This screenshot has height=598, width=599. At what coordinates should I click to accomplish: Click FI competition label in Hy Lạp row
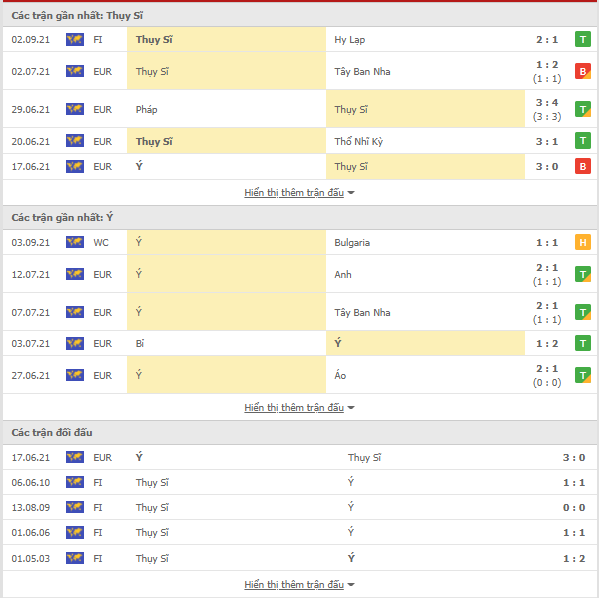pyautogui.click(x=98, y=40)
